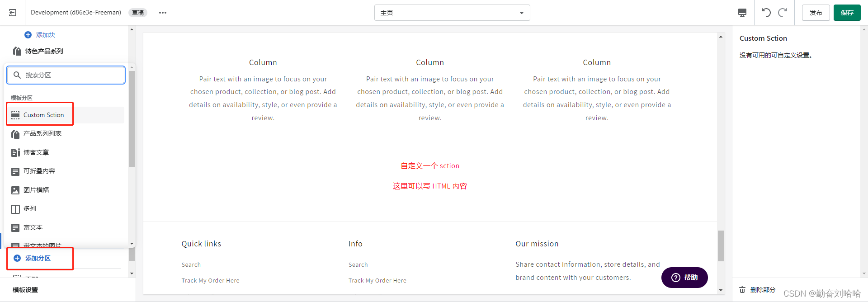Viewport: 868px width, 302px height.
Task: Click the trash icon beside 删除部分
Action: point(742,290)
